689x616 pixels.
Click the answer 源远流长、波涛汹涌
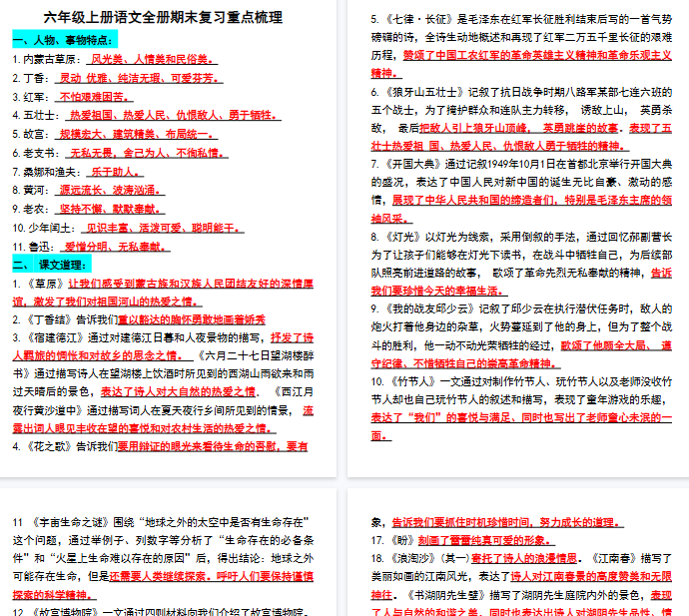pos(110,191)
